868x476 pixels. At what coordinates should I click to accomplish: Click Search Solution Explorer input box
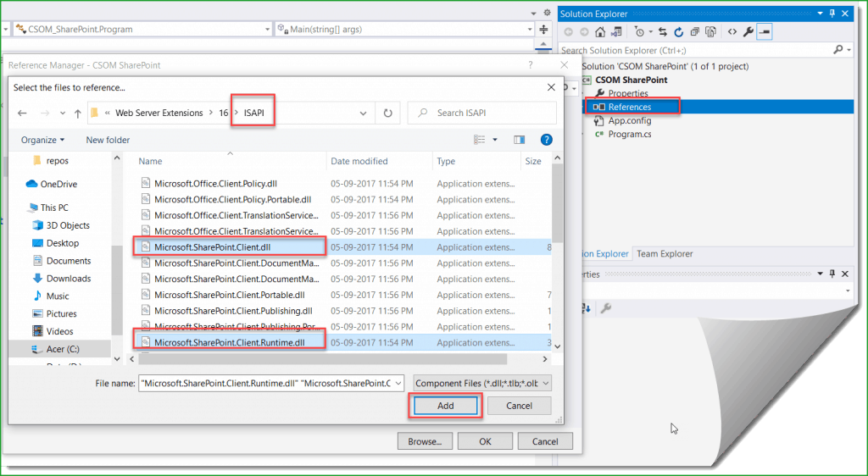[x=695, y=50]
